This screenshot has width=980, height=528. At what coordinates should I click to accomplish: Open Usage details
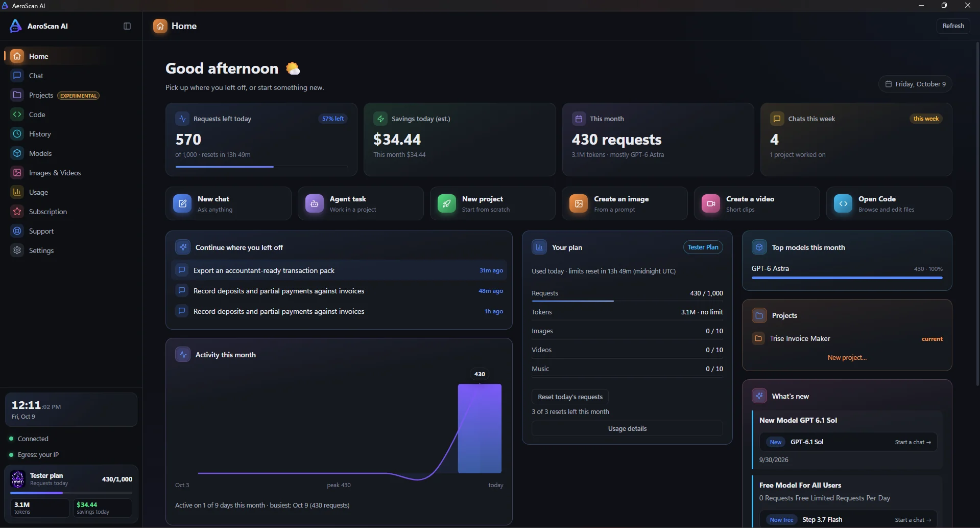tap(627, 428)
